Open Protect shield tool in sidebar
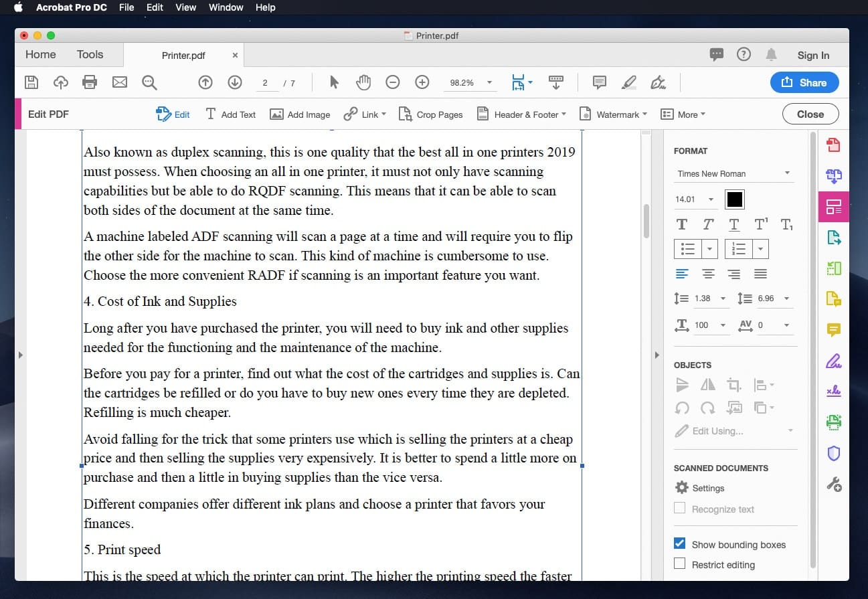 (x=833, y=453)
